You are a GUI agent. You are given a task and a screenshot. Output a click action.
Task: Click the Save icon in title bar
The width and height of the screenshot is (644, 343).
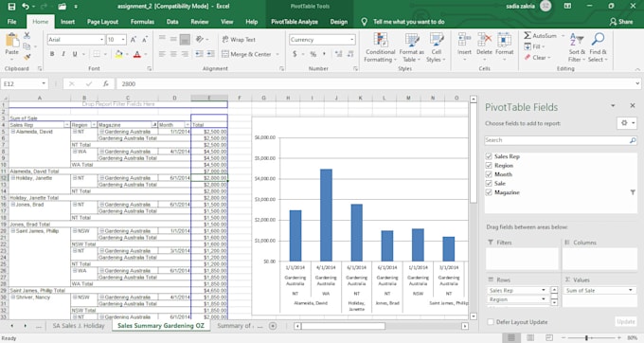(11, 7)
